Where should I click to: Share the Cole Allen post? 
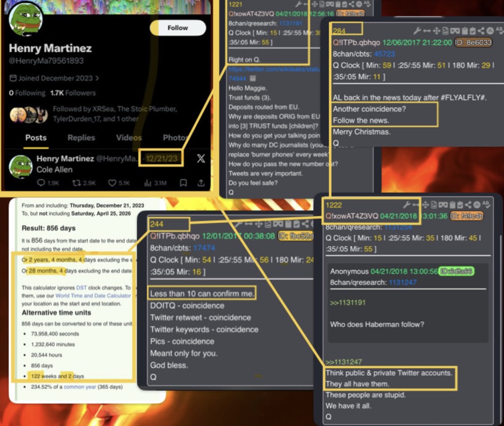tap(201, 183)
